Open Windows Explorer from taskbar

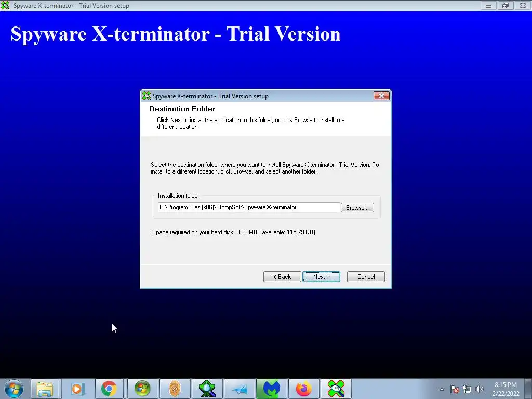(x=45, y=389)
